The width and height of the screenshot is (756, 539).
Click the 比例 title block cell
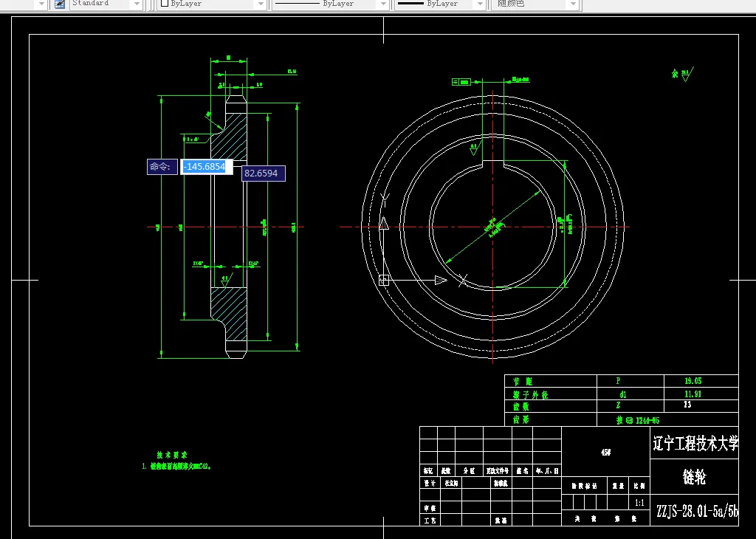pyautogui.click(x=639, y=486)
